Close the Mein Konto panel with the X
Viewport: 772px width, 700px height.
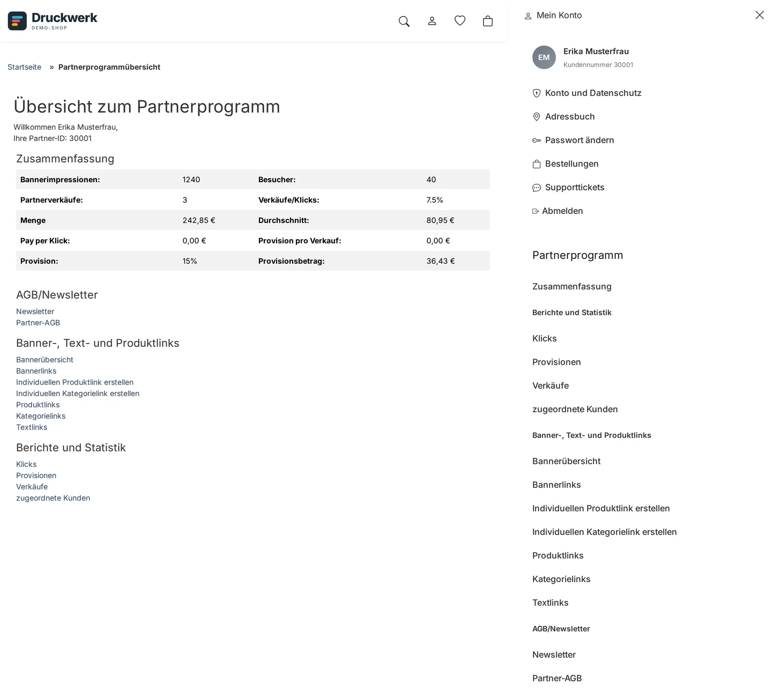click(x=760, y=15)
